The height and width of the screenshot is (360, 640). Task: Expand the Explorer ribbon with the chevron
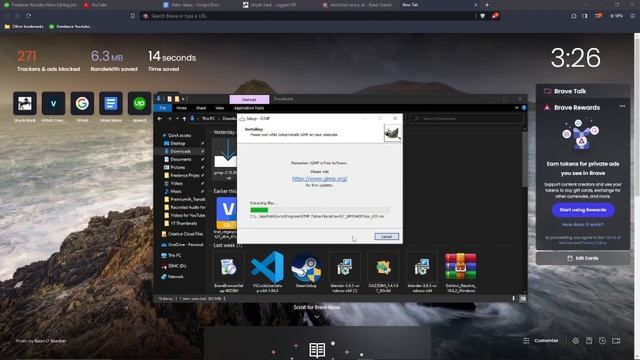[x=516, y=108]
